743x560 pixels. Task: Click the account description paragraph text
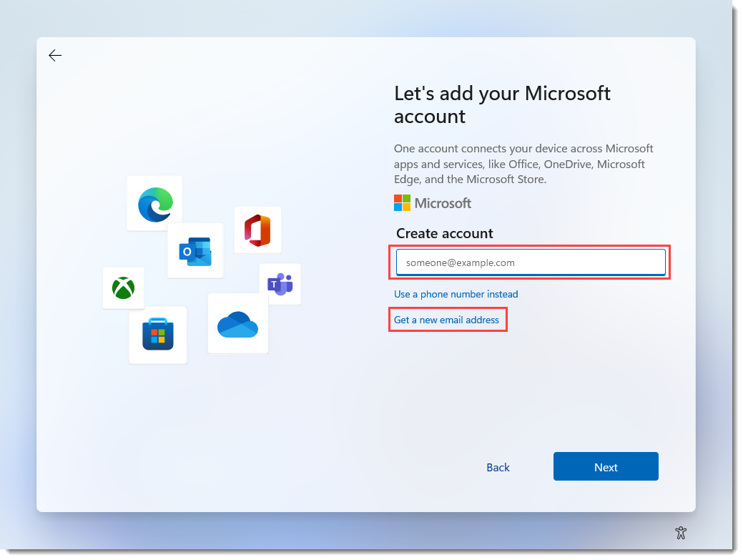pos(523,163)
